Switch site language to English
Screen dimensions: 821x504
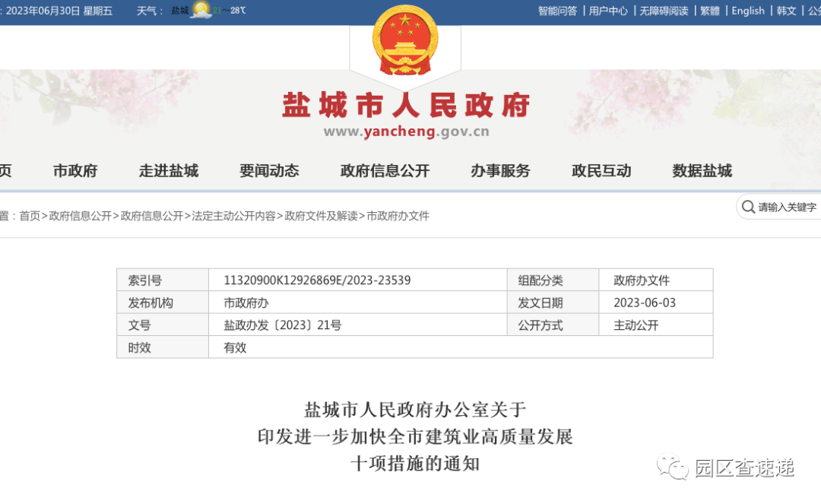tap(748, 10)
